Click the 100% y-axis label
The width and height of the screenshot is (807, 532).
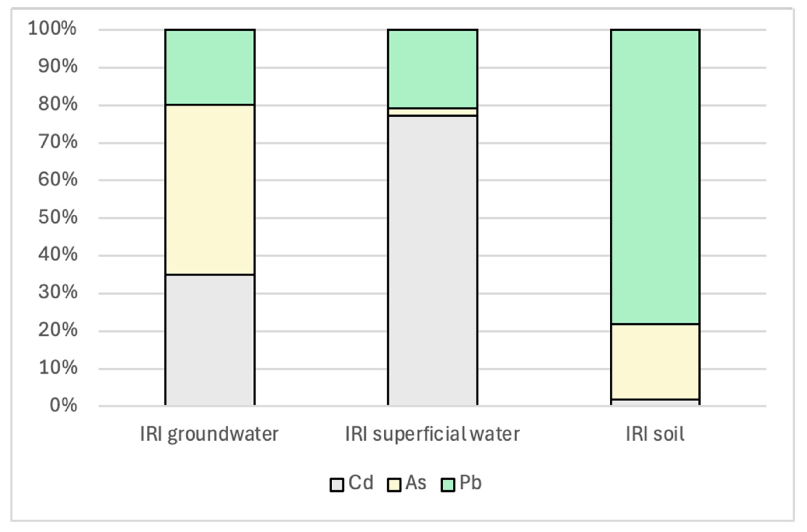(x=52, y=28)
